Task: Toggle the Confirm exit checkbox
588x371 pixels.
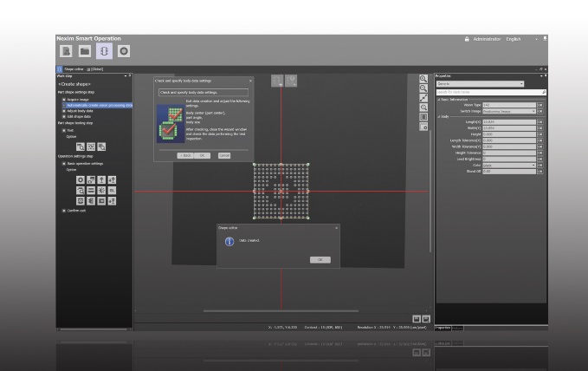Action: 64,211
